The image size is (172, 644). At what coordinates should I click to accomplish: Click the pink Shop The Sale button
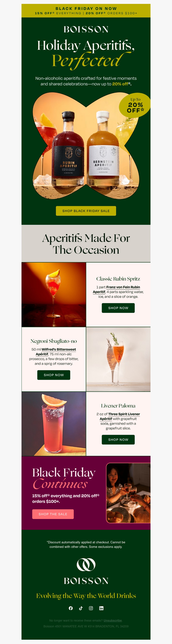tap(53, 514)
